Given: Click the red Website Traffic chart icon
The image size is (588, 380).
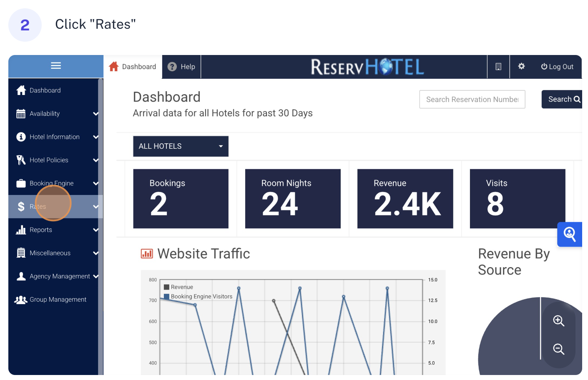Looking at the screenshot, I should (x=147, y=254).
